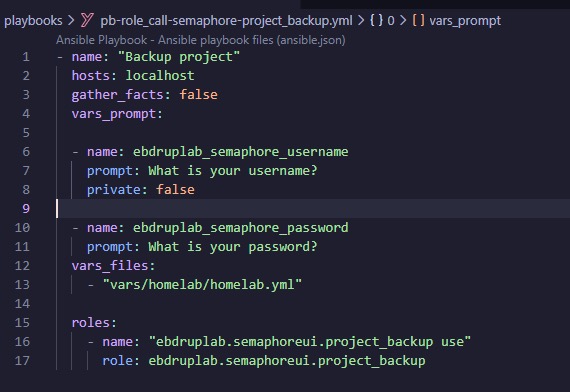Click line number 1 in gutter

tap(26, 57)
